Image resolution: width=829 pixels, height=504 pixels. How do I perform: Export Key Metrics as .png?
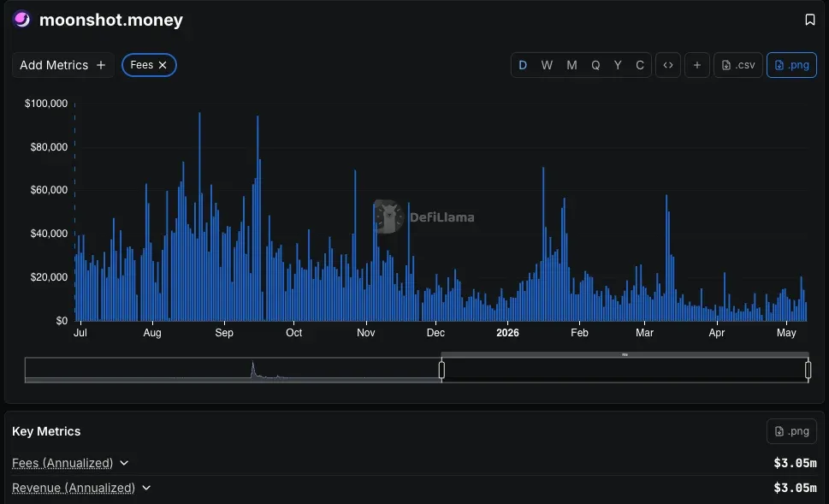(791, 431)
